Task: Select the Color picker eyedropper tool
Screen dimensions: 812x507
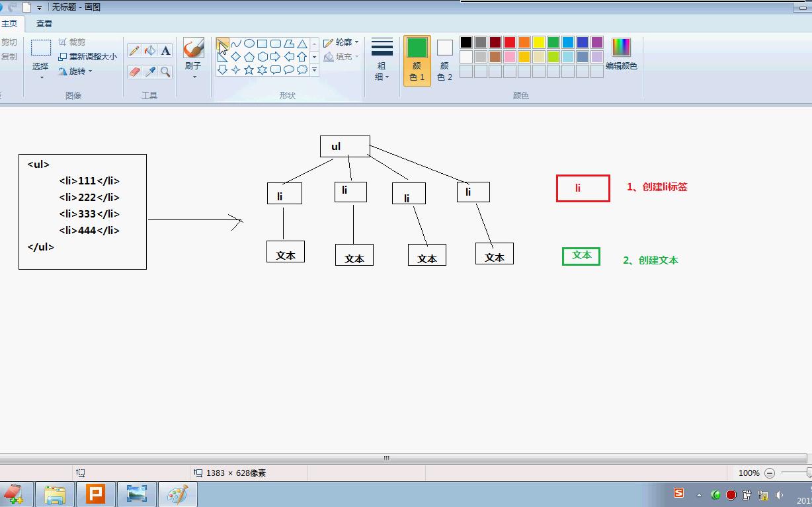Action: point(150,70)
